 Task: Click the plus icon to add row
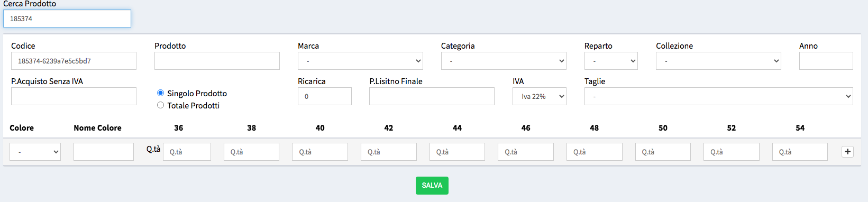(x=847, y=152)
